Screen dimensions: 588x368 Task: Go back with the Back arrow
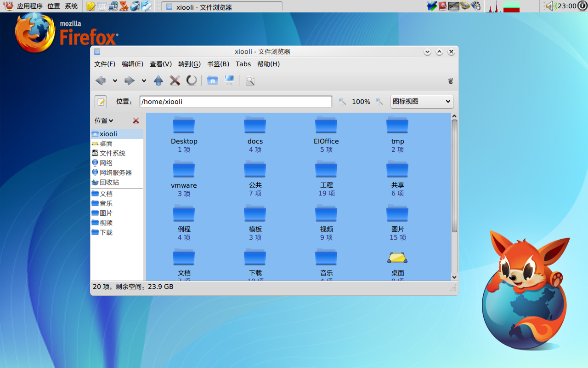point(101,80)
